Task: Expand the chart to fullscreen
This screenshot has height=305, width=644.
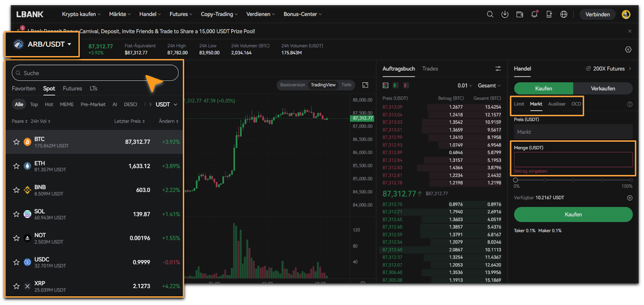Action: click(365, 85)
